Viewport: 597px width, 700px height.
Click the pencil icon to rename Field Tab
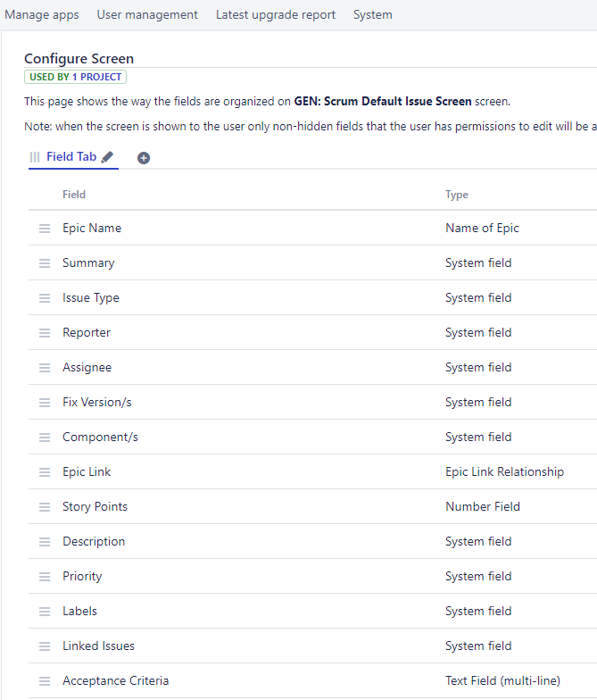(107, 157)
